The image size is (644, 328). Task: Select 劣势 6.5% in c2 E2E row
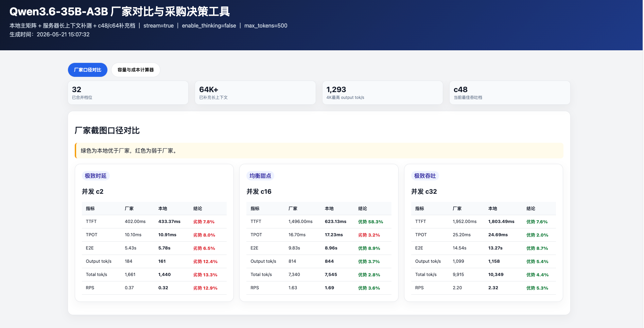pos(204,248)
